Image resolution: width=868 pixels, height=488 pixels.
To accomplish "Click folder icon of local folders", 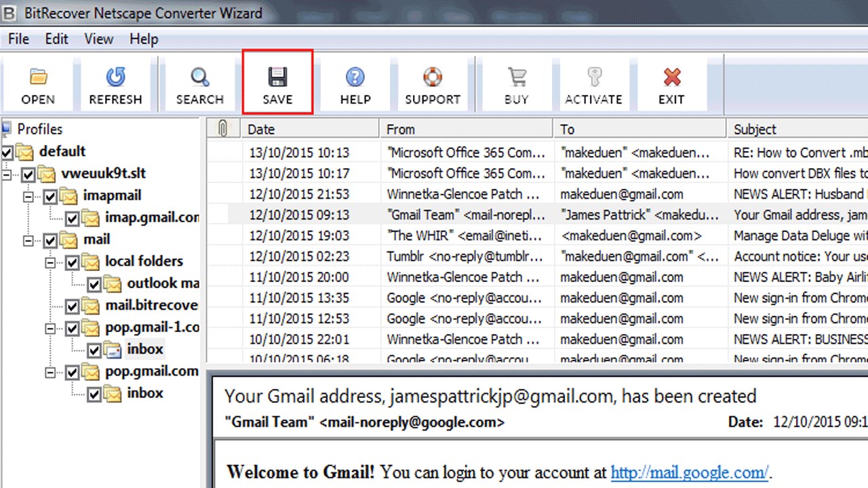I will [91, 262].
